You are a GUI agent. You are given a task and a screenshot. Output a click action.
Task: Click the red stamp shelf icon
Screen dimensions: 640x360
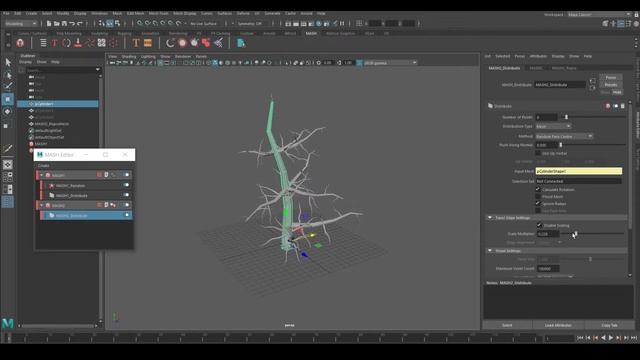(78, 43)
